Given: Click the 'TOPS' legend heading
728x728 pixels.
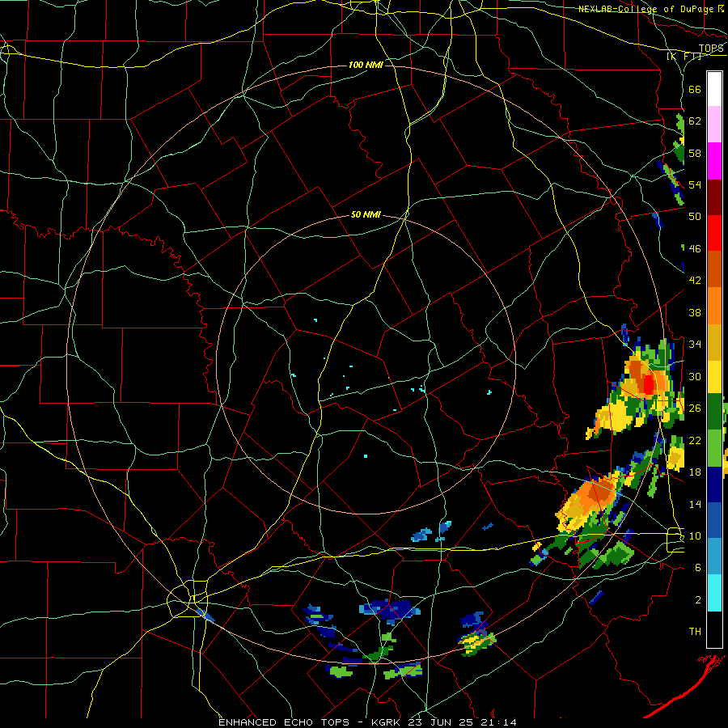Looking at the screenshot, I should pos(711,49).
